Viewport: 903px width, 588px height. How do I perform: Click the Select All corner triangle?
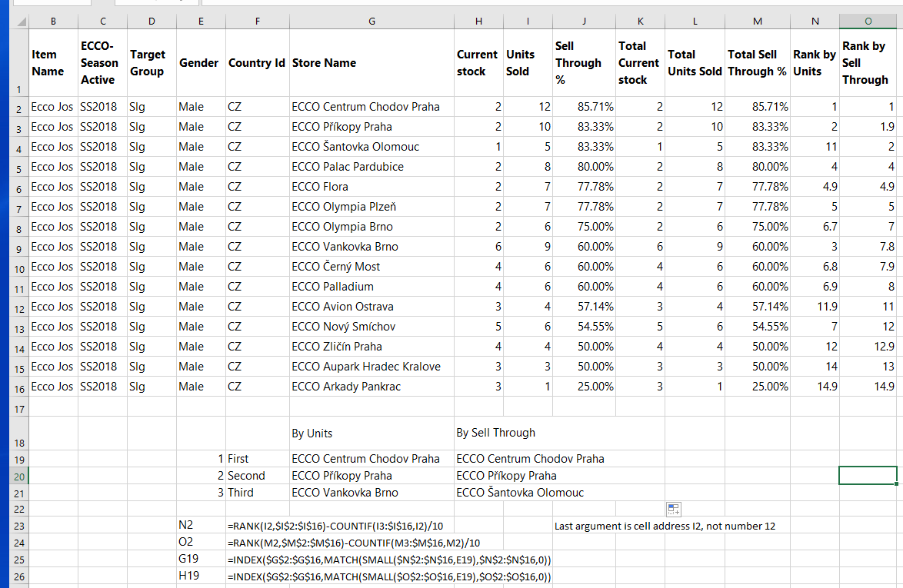pyautogui.click(x=20, y=22)
